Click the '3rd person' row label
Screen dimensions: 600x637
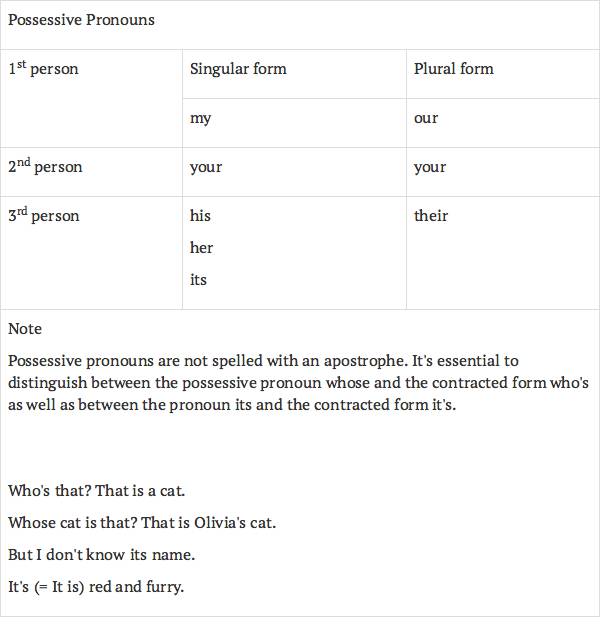(44, 216)
